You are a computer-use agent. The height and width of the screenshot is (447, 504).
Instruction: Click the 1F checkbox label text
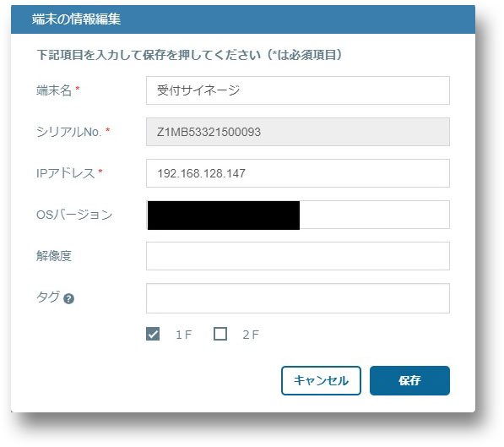coord(183,335)
